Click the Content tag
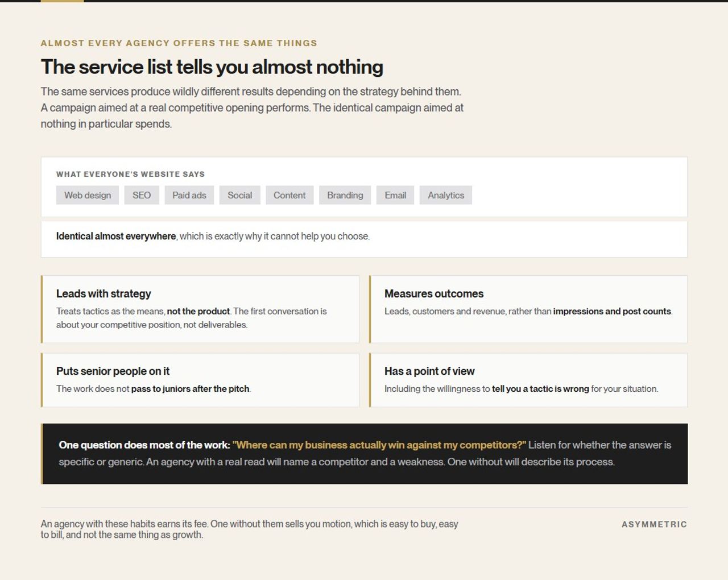The image size is (728, 580). pyautogui.click(x=289, y=195)
